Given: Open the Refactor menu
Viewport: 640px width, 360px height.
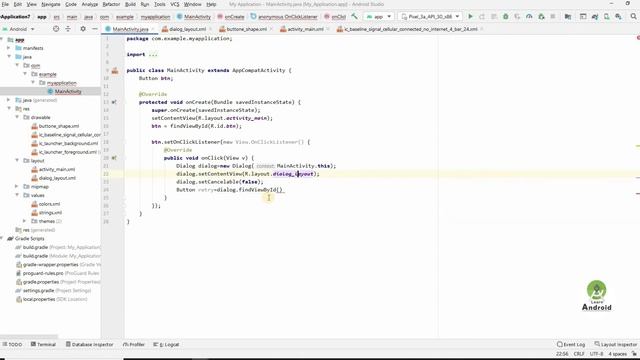Looking at the screenshot, I should pos(111,4).
